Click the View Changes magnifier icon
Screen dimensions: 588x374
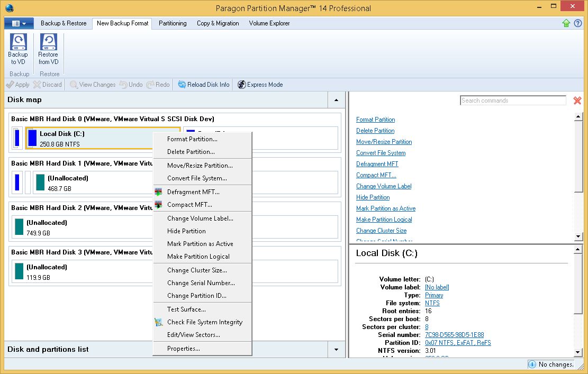74,85
